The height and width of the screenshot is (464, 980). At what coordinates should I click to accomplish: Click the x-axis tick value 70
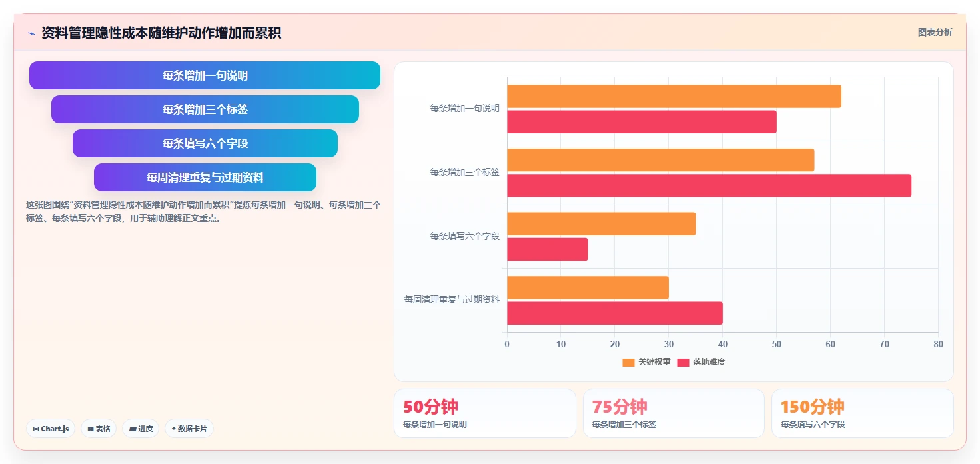tap(884, 344)
